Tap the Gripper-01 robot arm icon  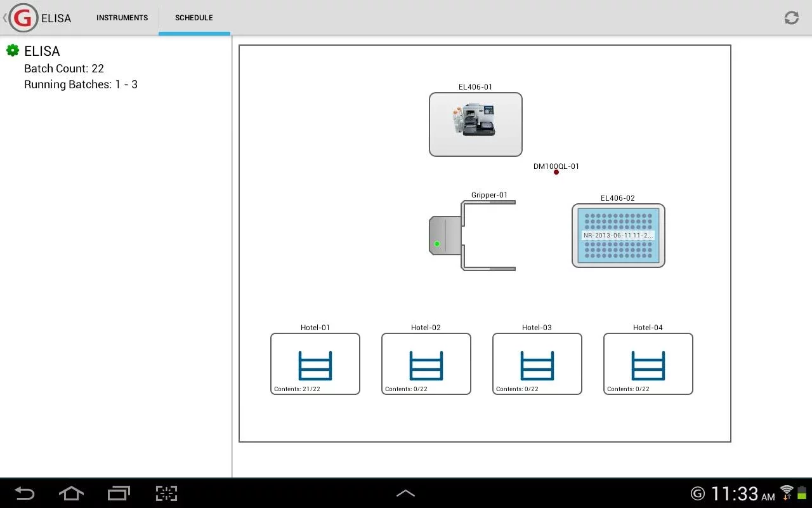(473, 236)
